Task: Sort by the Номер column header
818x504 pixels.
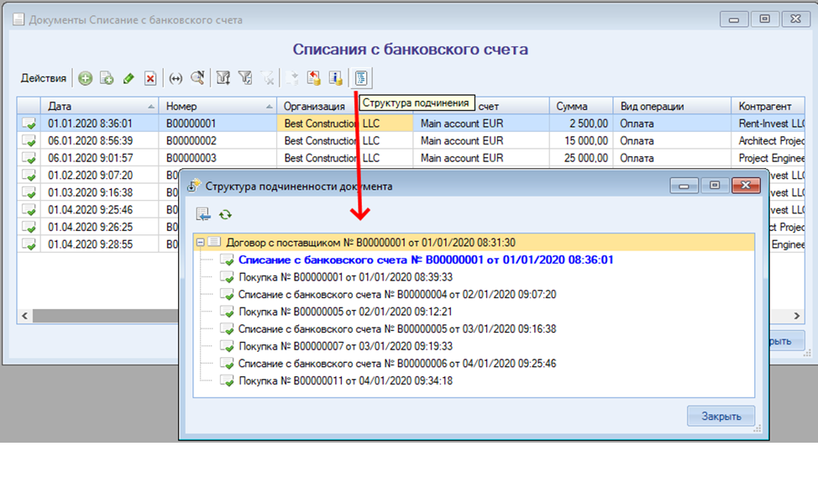Action: [x=218, y=107]
